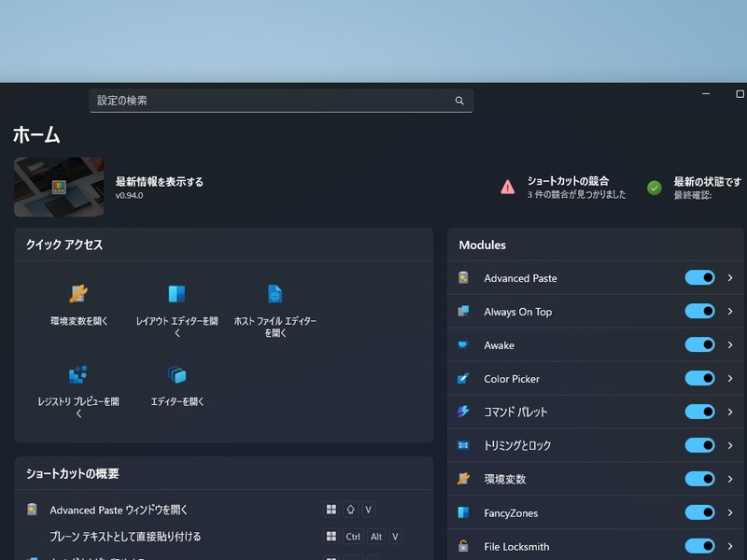Screen dimensions: 747x560
Task: Click the コマンド パレット lightning icon
Action: pyautogui.click(x=463, y=412)
